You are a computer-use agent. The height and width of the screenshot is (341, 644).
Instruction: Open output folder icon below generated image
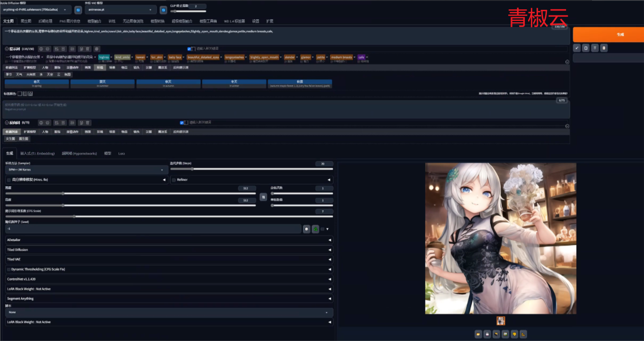click(478, 334)
